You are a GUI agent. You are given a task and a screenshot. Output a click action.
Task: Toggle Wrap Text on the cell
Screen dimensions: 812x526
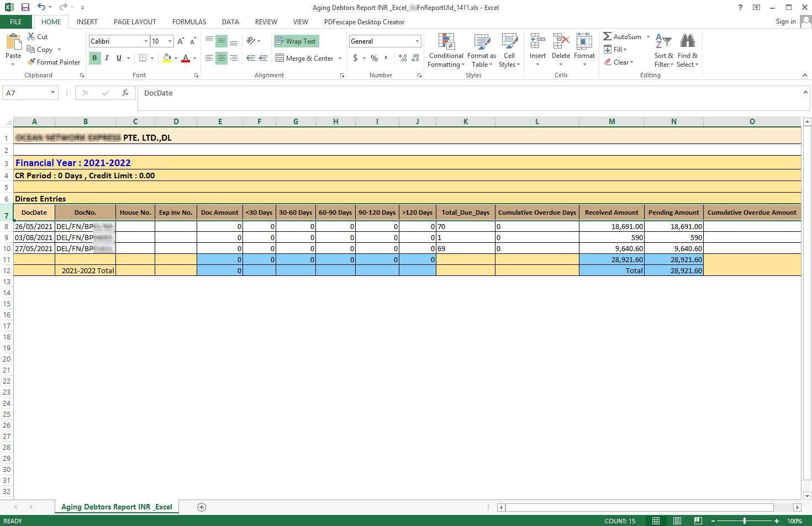pyautogui.click(x=296, y=41)
